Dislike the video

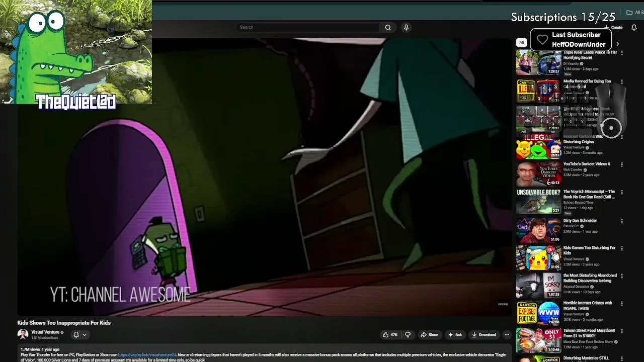(x=408, y=334)
